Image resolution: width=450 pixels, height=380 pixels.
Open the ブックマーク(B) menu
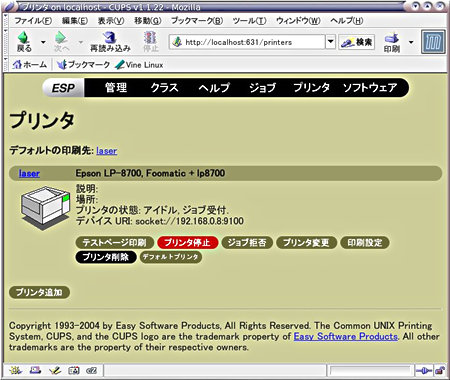pos(197,21)
